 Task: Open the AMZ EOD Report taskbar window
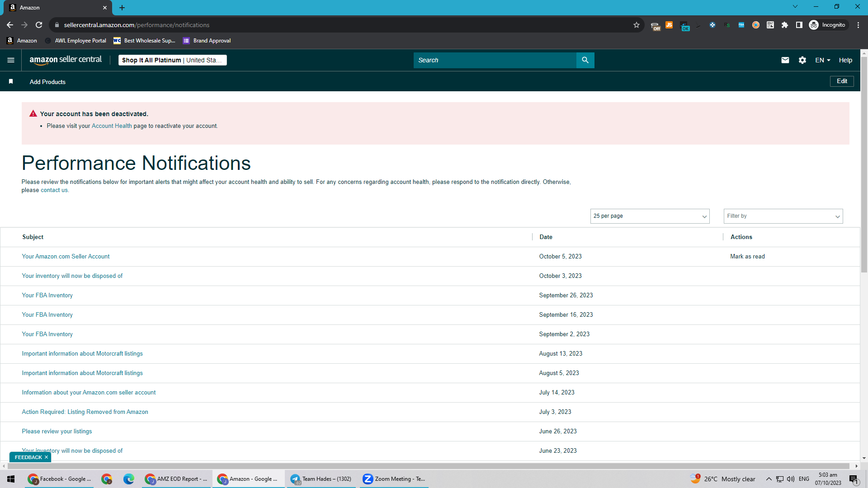click(x=177, y=479)
